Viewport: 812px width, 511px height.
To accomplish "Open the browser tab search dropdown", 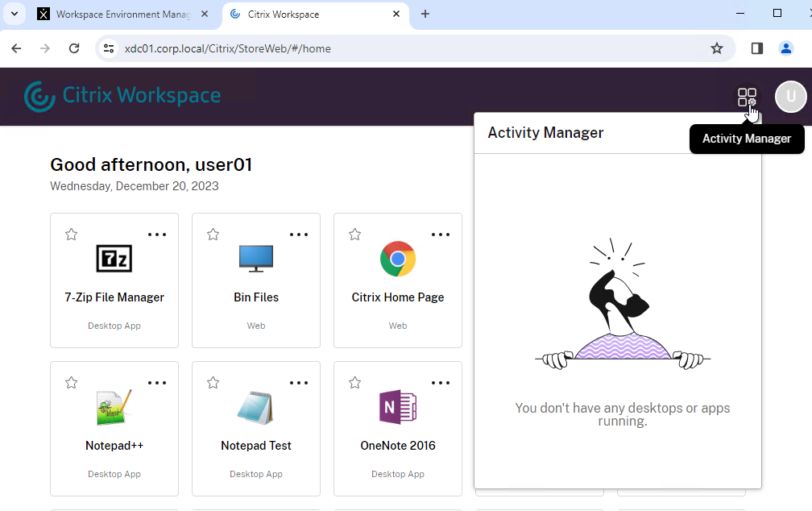I will pos(14,14).
